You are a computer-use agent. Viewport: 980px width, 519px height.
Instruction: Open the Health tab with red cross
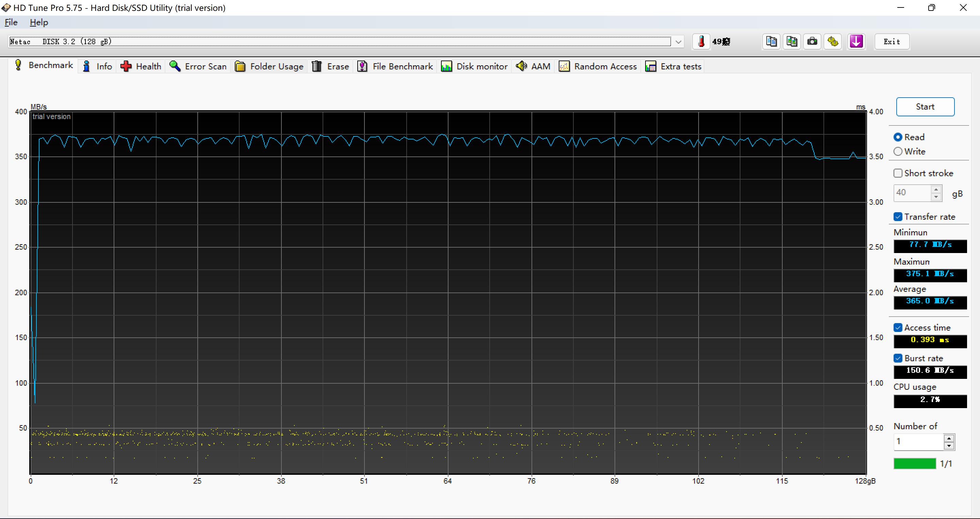pyautogui.click(x=141, y=67)
